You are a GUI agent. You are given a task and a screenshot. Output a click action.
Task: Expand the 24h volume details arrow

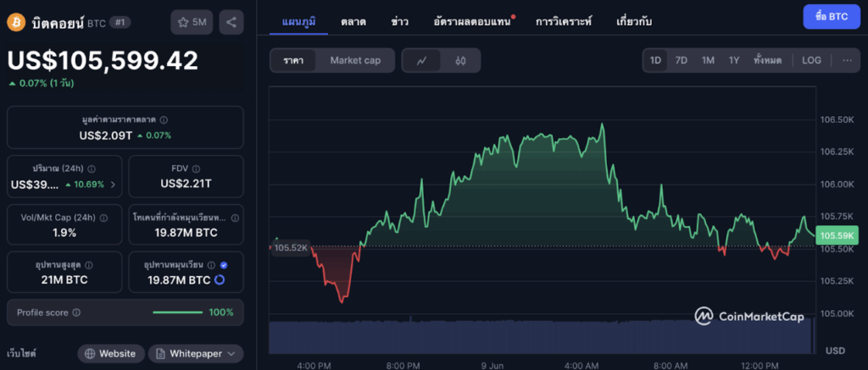114,185
